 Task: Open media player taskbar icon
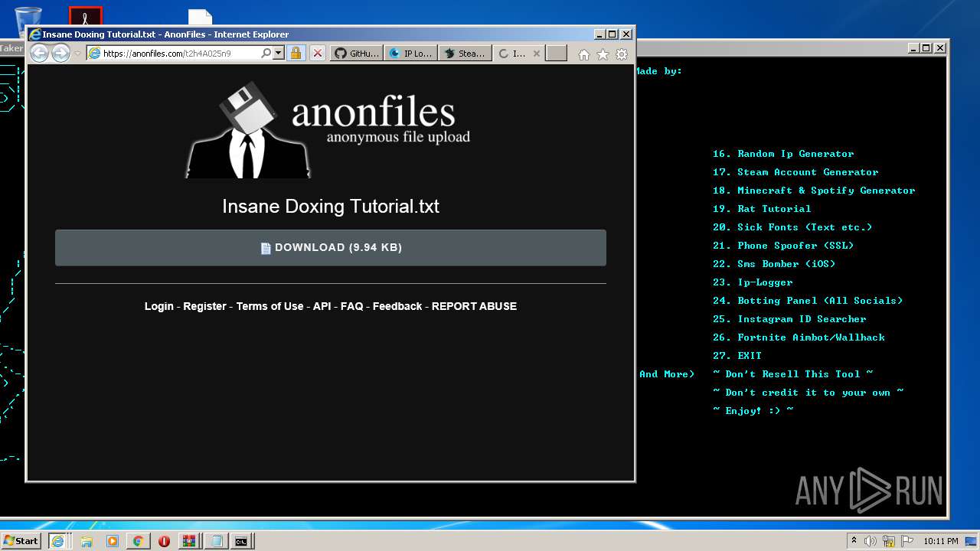tap(113, 541)
